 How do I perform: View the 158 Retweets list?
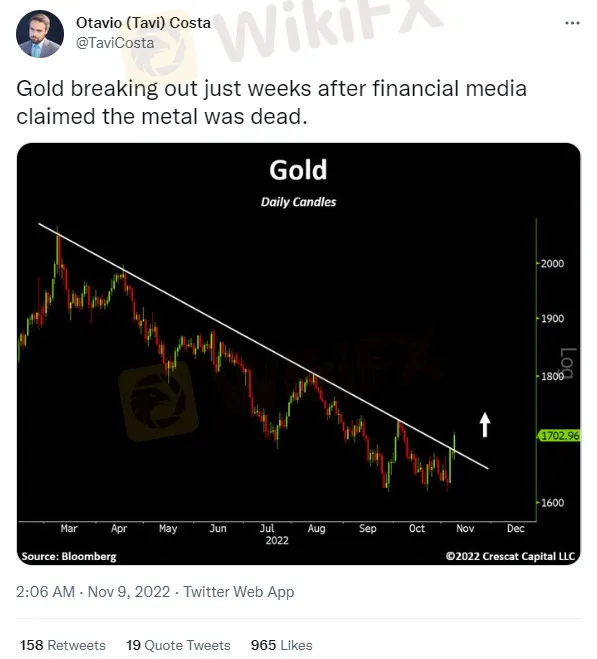(63, 645)
